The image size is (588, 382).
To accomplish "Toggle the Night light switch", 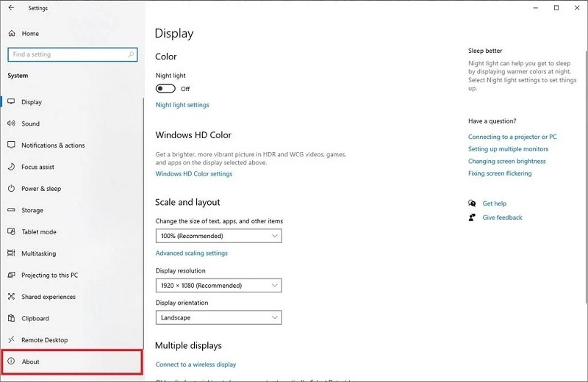I will [165, 89].
